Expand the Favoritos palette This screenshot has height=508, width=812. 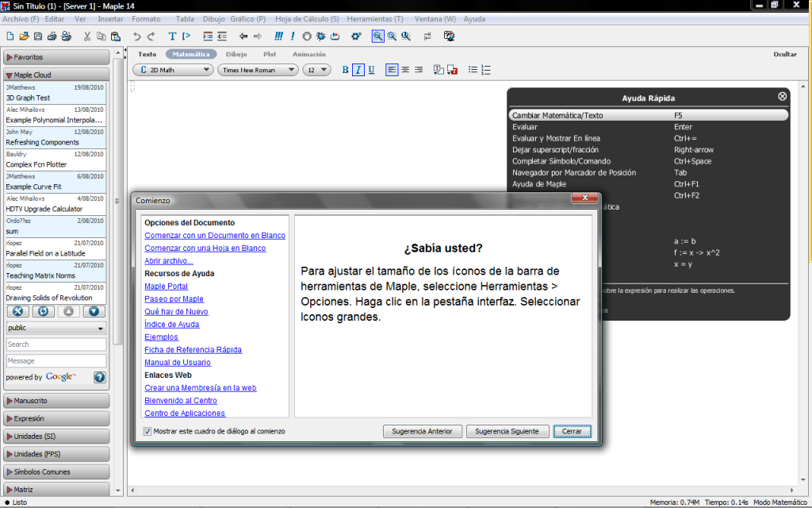(56, 57)
